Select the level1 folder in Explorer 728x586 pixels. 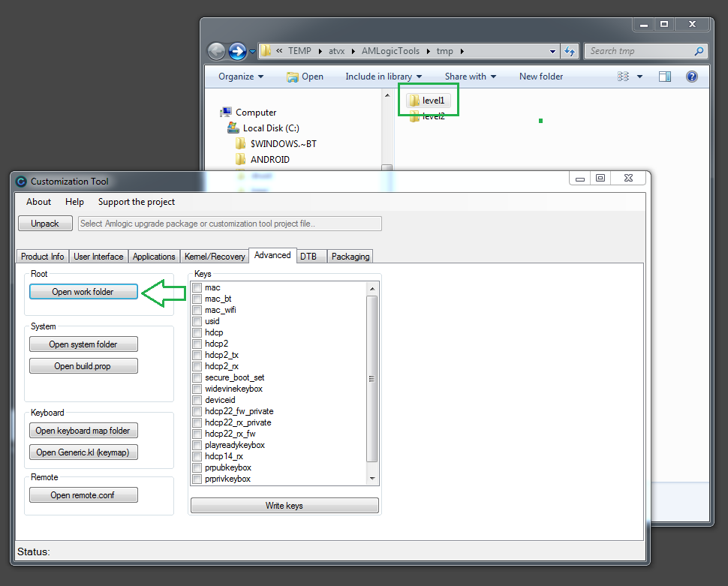click(428, 101)
